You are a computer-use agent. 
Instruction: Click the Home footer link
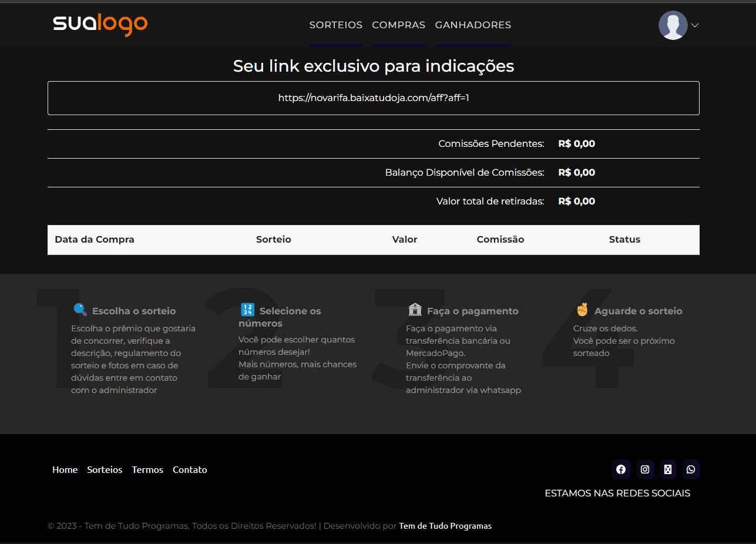coord(65,470)
